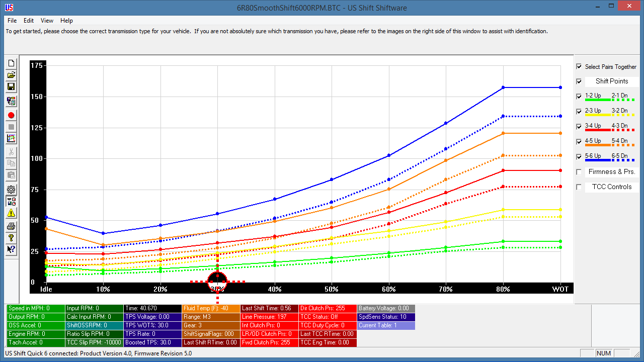Image resolution: width=644 pixels, height=362 pixels.
Task: Open a calibration file via folder icon
Action: point(11,75)
